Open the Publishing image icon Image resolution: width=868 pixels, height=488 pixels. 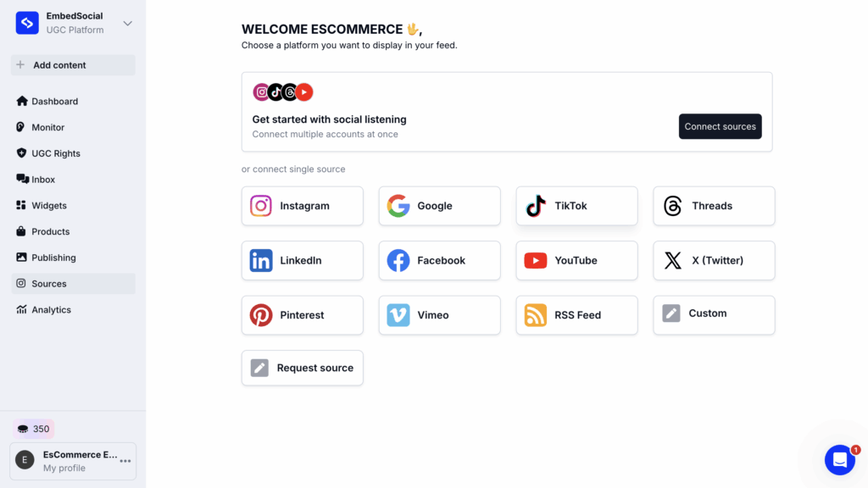22,258
